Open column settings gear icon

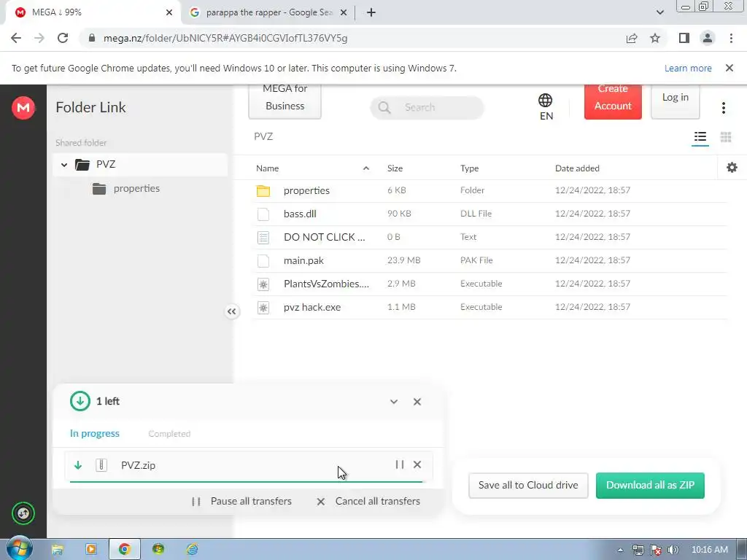pos(732,168)
